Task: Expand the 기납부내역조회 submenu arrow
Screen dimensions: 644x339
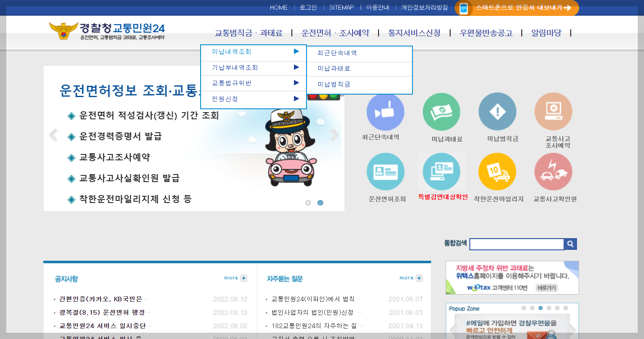Action: 296,67
